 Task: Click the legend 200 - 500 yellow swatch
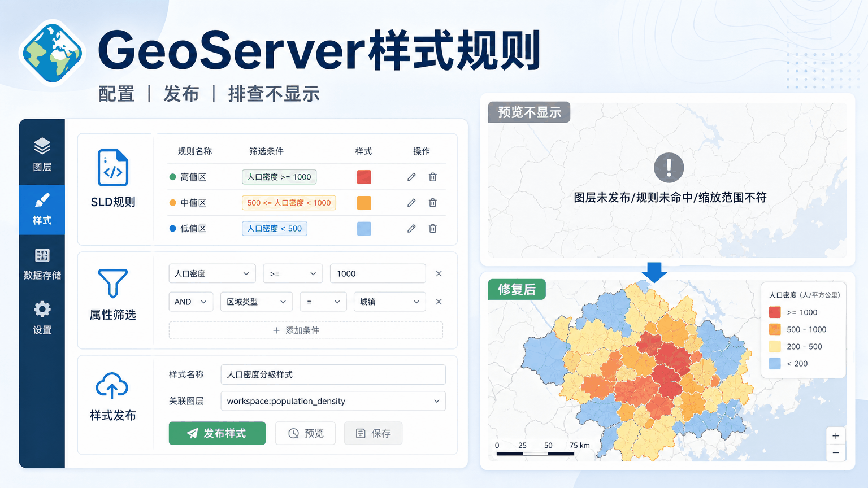point(775,346)
